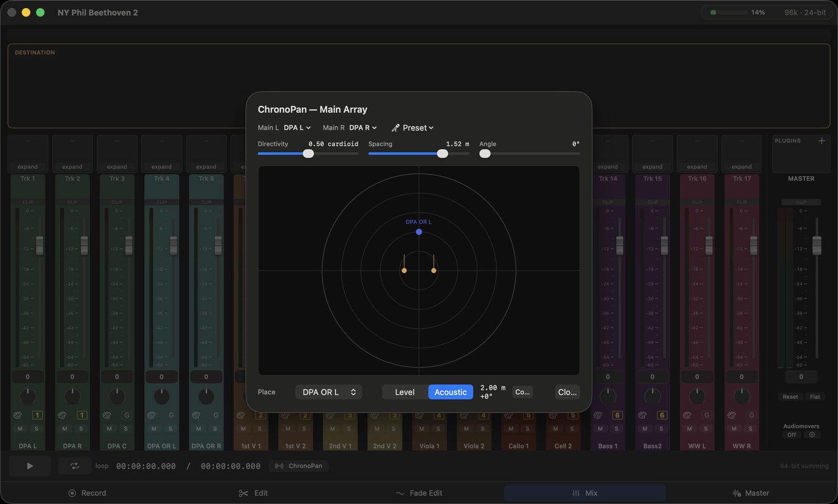This screenshot has width=838, height=504.
Task: Click the Flat button in master strip
Action: point(815,397)
